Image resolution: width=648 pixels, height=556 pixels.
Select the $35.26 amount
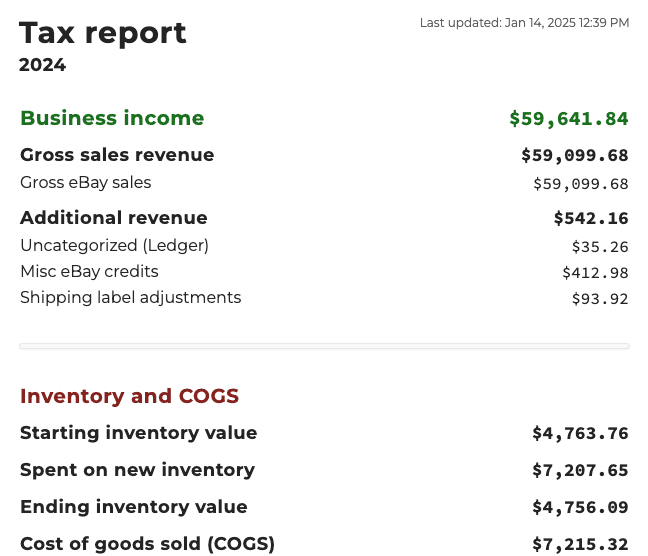tap(600, 247)
